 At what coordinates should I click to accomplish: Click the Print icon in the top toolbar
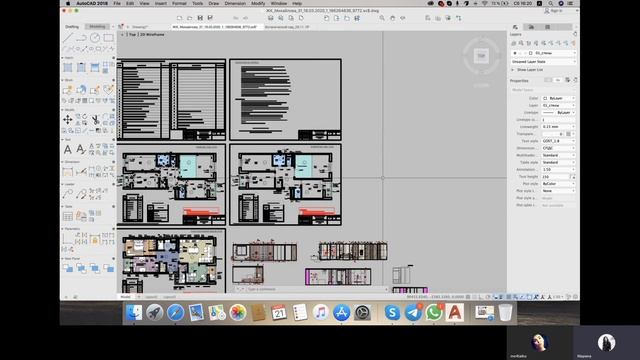[270, 18]
